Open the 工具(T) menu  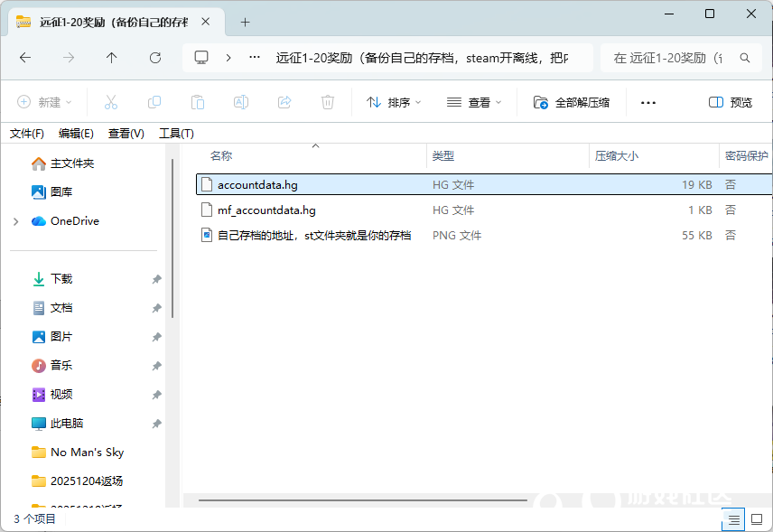(x=177, y=133)
